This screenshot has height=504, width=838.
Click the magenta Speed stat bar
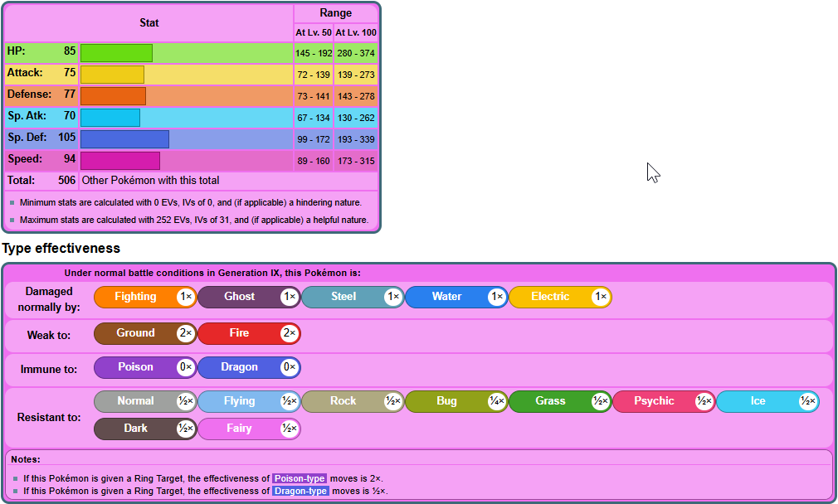click(x=120, y=161)
